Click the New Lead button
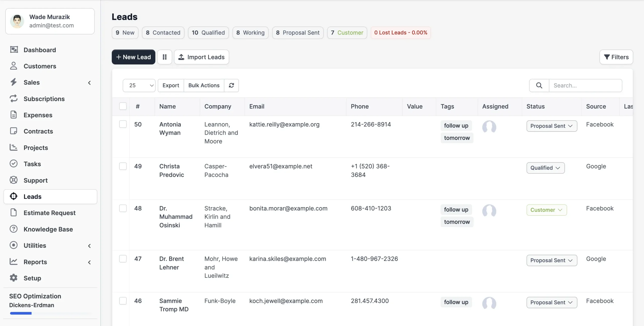 [x=133, y=57]
